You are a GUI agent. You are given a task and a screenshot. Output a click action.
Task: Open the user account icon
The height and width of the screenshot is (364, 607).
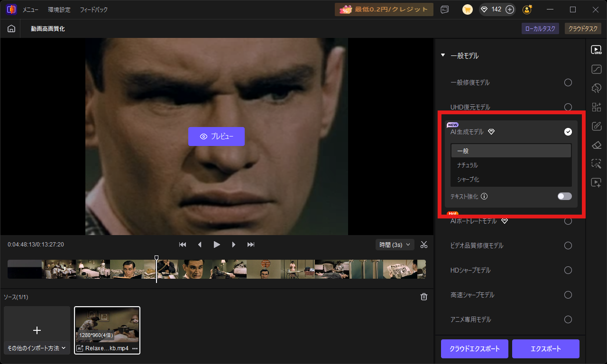[527, 9]
